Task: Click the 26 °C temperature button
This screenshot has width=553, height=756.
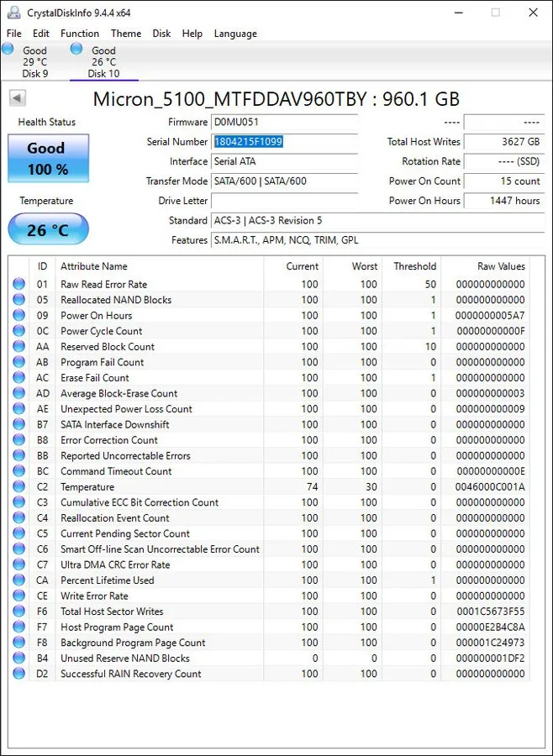Action: pyautogui.click(x=48, y=229)
